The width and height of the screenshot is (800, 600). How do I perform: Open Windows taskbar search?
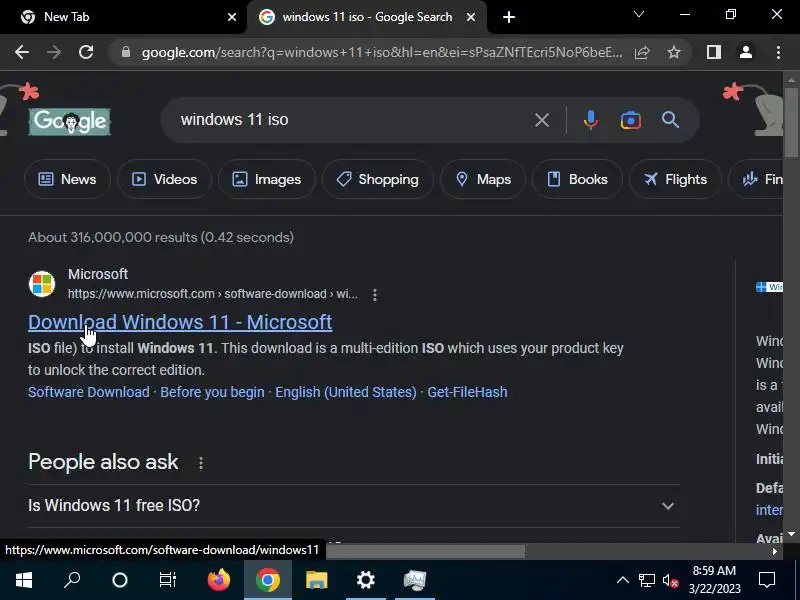72,580
